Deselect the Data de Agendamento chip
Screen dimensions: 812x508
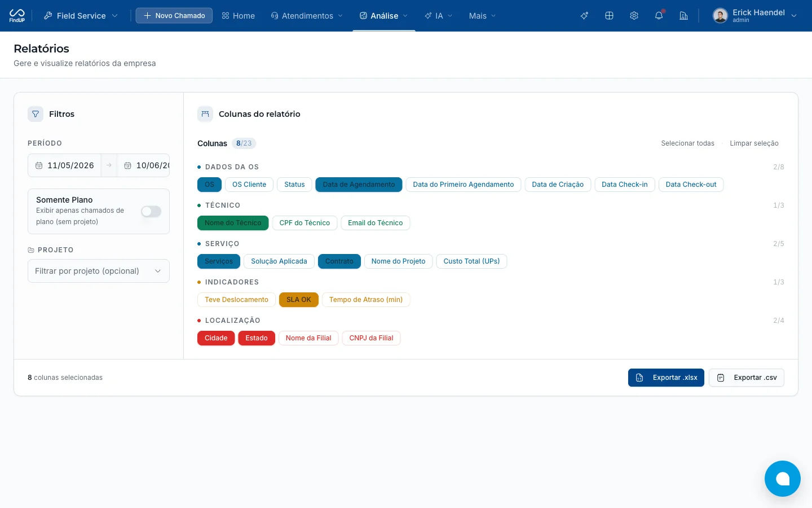(x=359, y=185)
